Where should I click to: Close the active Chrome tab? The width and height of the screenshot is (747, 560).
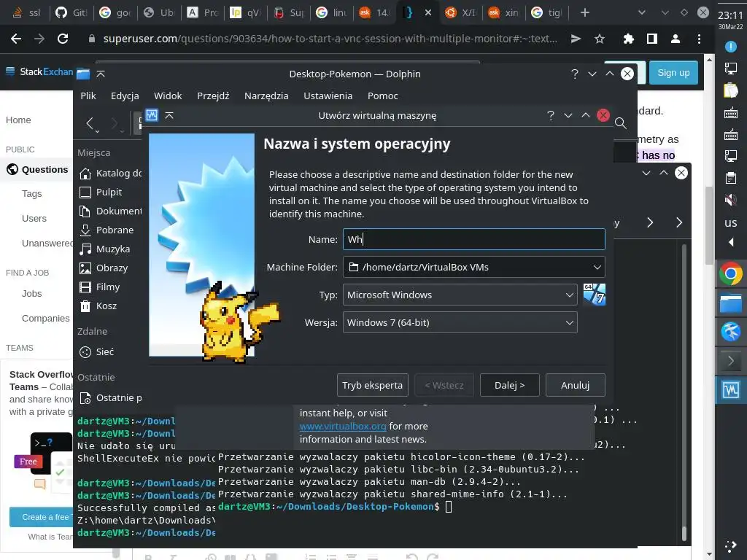pyautogui.click(x=427, y=12)
